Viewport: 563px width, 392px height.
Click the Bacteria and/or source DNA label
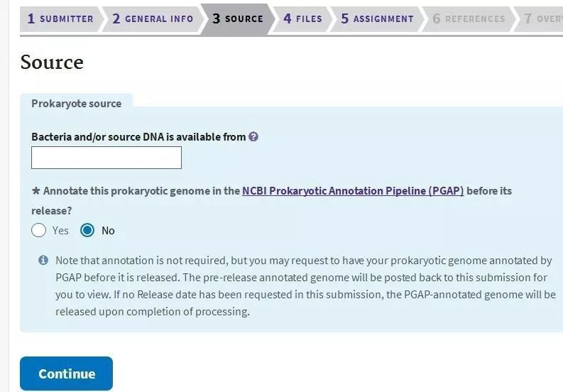pyautogui.click(x=138, y=137)
